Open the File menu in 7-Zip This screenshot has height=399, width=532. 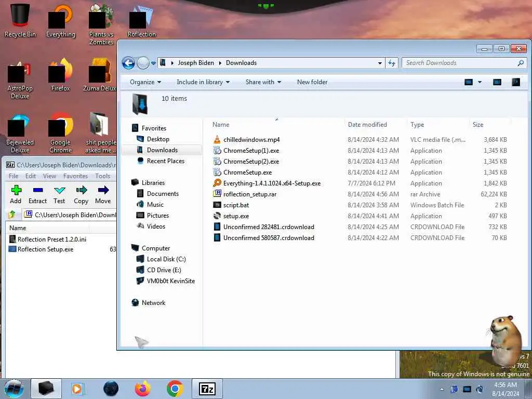coord(14,176)
